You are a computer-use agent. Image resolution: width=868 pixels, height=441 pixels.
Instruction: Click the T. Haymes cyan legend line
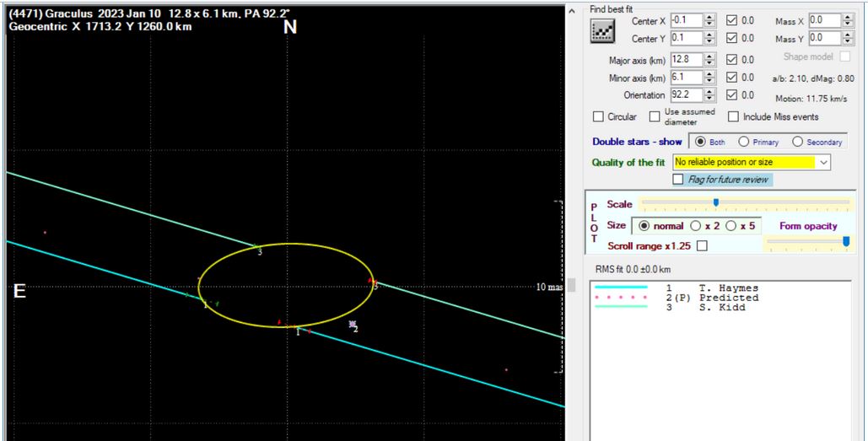[x=623, y=288]
